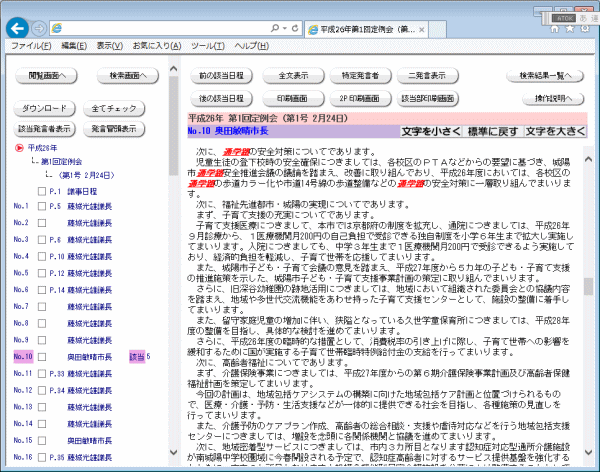Open favorites star icon

(x=570, y=29)
